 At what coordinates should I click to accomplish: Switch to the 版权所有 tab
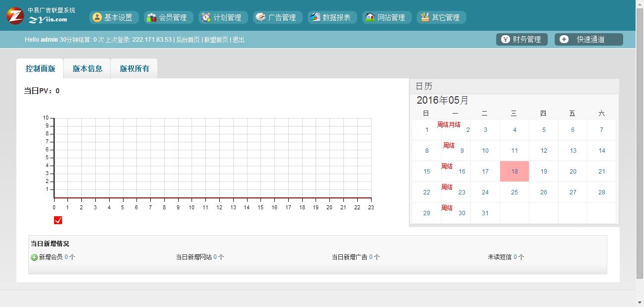pyautogui.click(x=134, y=68)
